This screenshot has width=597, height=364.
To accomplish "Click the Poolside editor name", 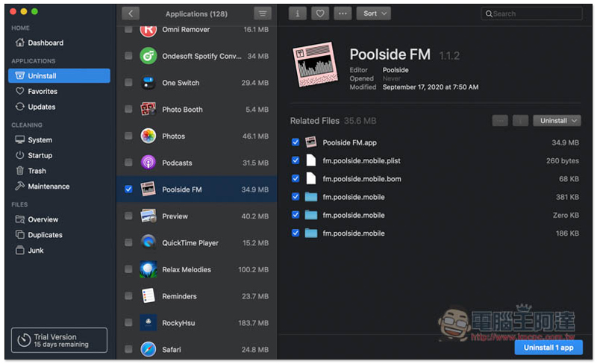I will pos(396,70).
